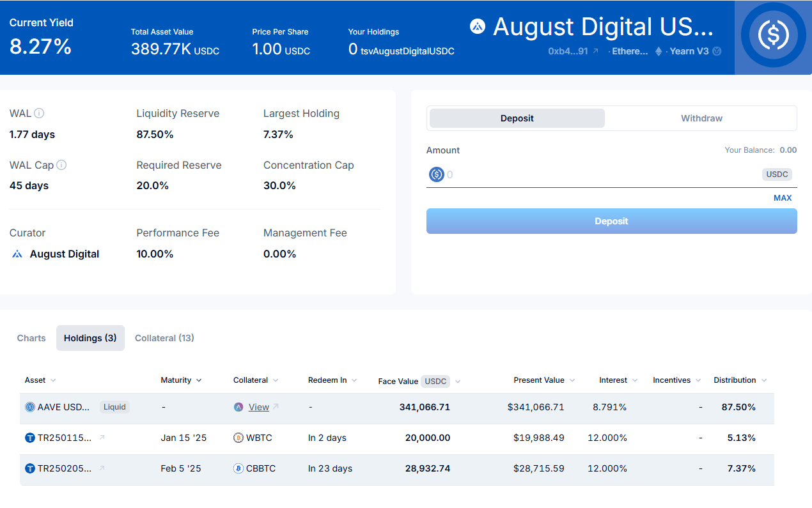The width and height of the screenshot is (812, 508).
Task: Switch to the Withdraw option
Action: 701,118
